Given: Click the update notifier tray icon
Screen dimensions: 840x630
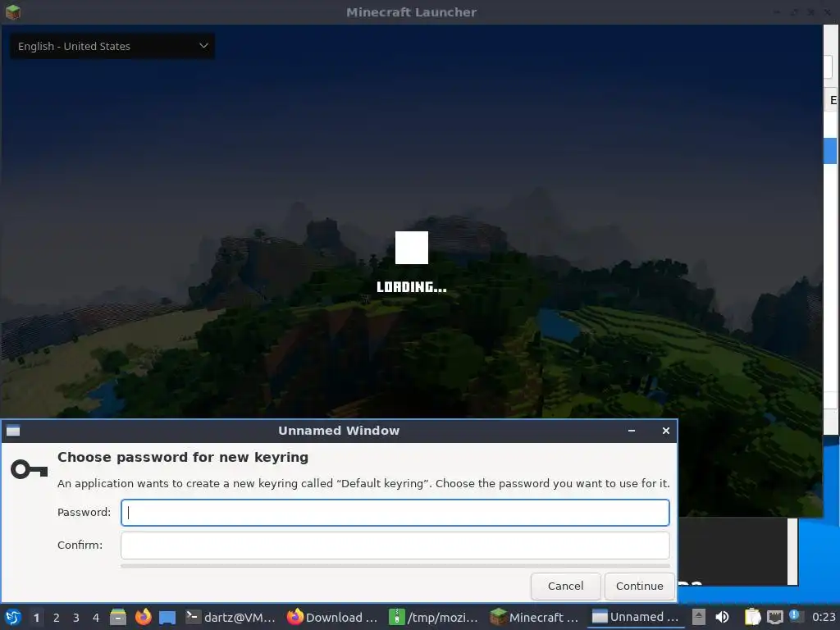Looking at the screenshot, I should 794,615.
